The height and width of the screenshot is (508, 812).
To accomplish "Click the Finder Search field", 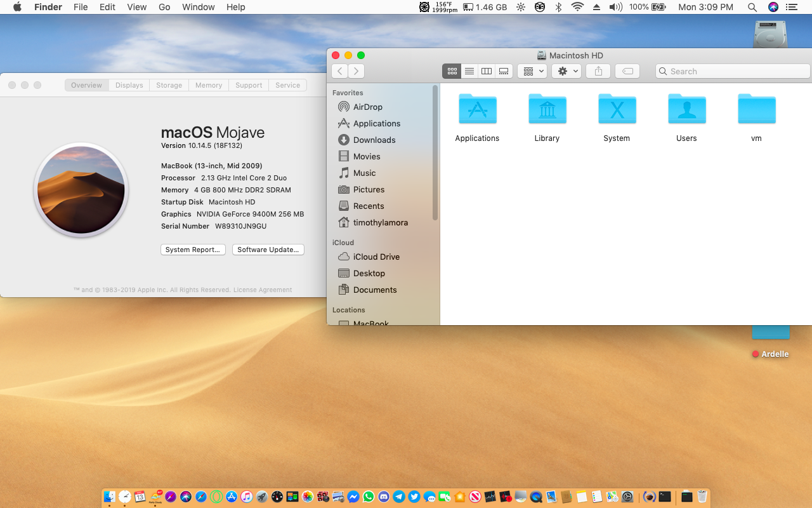I will 733,71.
